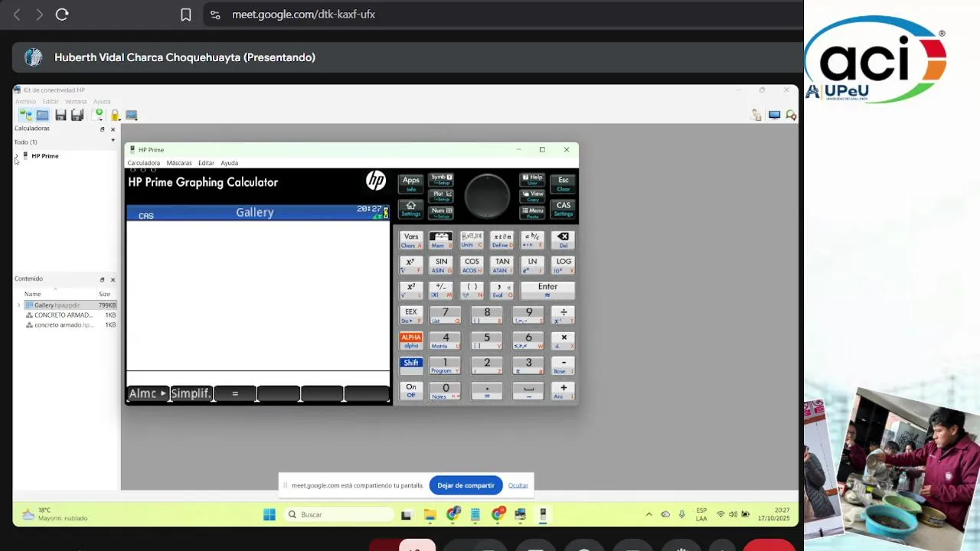980x551 pixels.
Task: Click the LOG key
Action: pyautogui.click(x=563, y=265)
